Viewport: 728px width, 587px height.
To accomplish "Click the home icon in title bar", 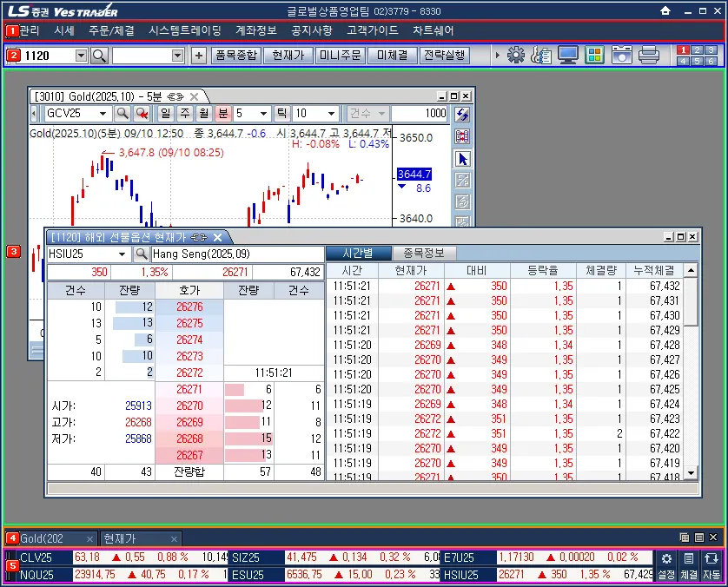I will [665, 10].
